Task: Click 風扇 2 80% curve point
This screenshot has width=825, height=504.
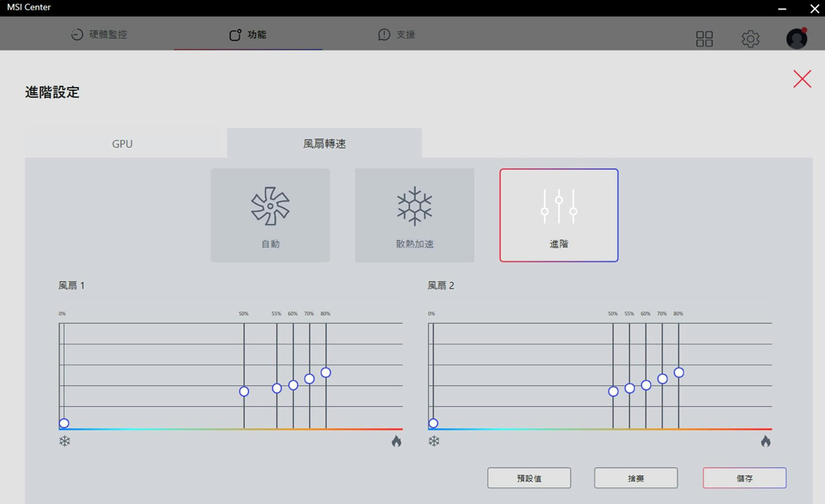Action: (x=679, y=372)
